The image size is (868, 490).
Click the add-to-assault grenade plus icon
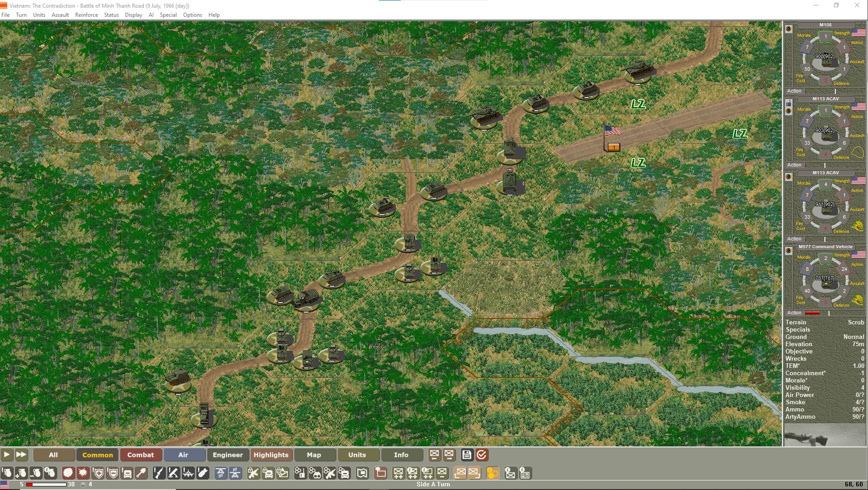click(x=21, y=473)
